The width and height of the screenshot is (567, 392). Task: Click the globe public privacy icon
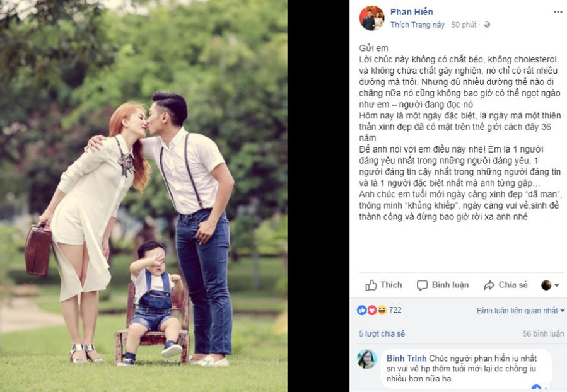pyautogui.click(x=487, y=25)
